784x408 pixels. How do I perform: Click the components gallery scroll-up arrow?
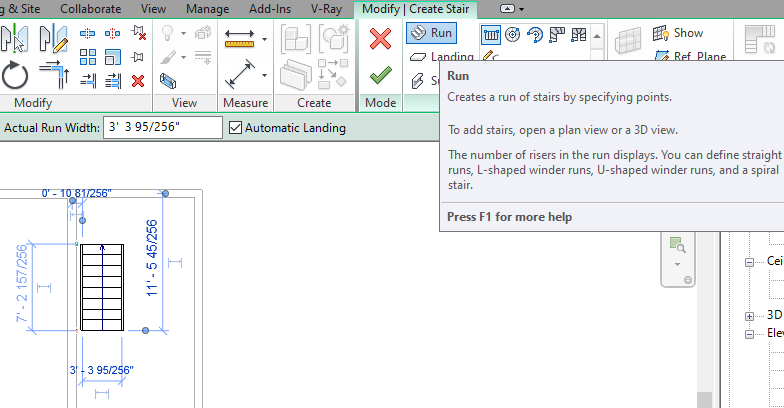pyautogui.click(x=597, y=36)
